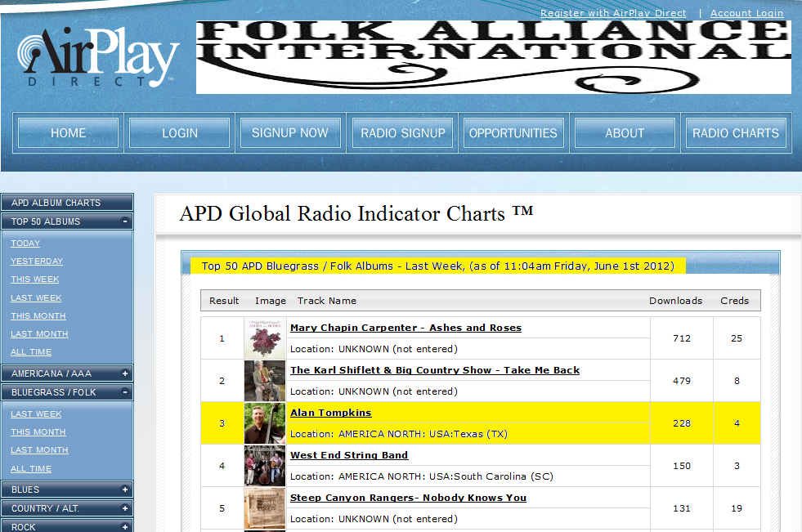Click Location: AMERICA NORTH: USA:Texas (TX)
The height and width of the screenshot is (532, 802).
(x=399, y=434)
